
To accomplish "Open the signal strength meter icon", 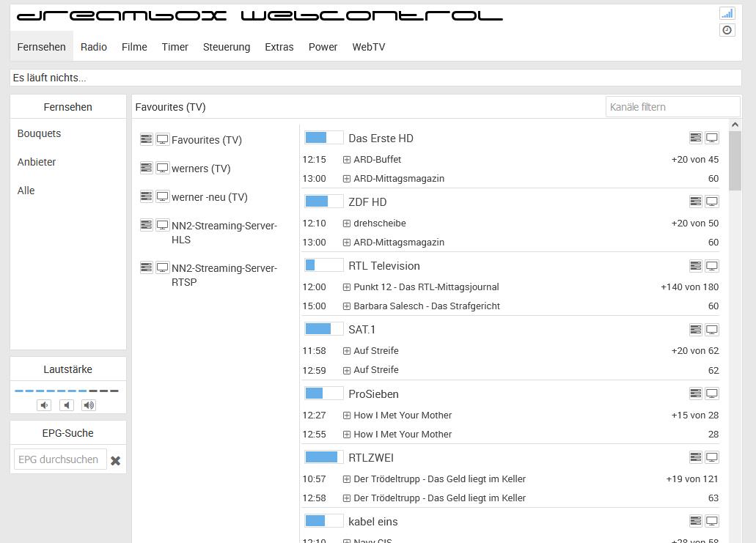I will pos(727,13).
